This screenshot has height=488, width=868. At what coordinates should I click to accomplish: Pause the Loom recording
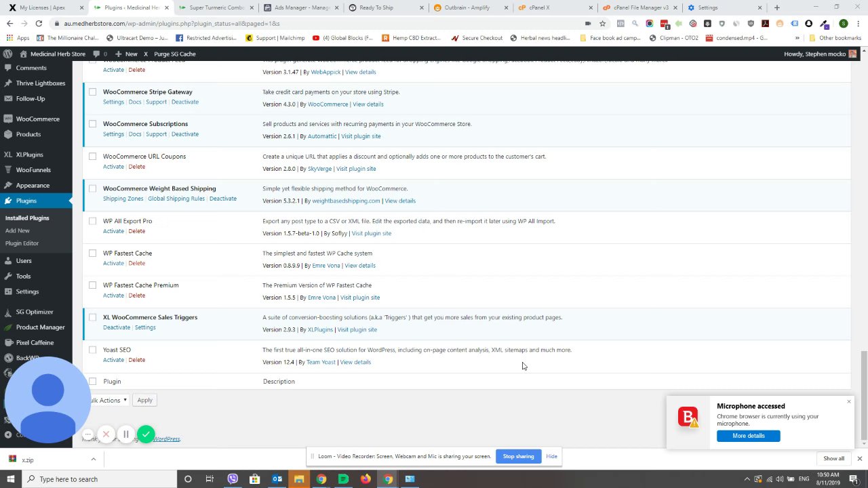click(125, 434)
